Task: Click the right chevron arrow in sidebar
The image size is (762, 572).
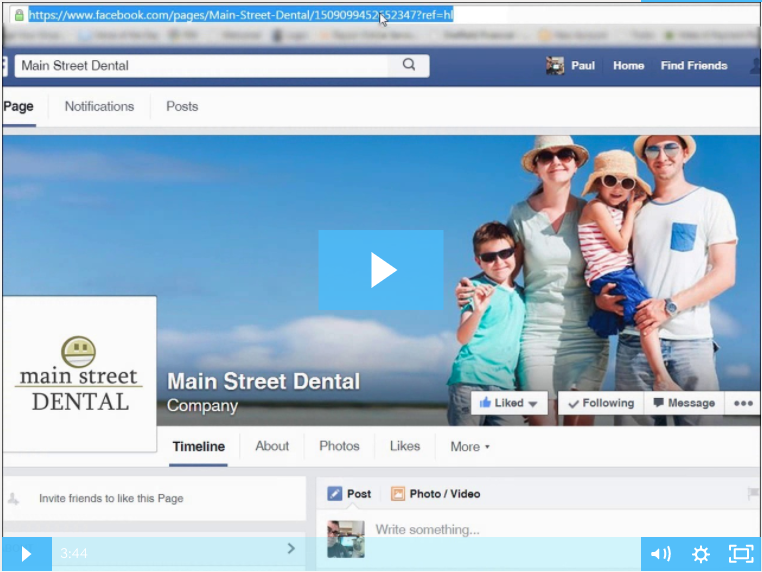Action: coord(291,548)
